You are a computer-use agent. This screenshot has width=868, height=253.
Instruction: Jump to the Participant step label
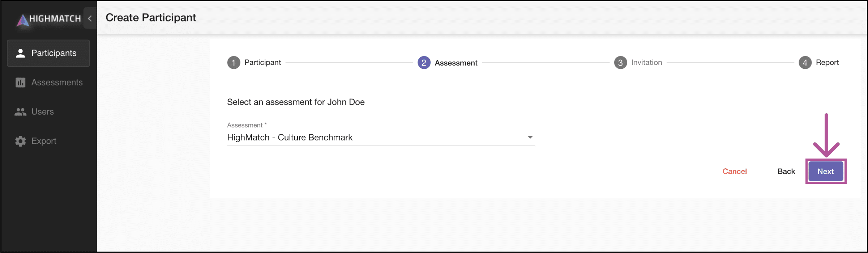pos(262,63)
